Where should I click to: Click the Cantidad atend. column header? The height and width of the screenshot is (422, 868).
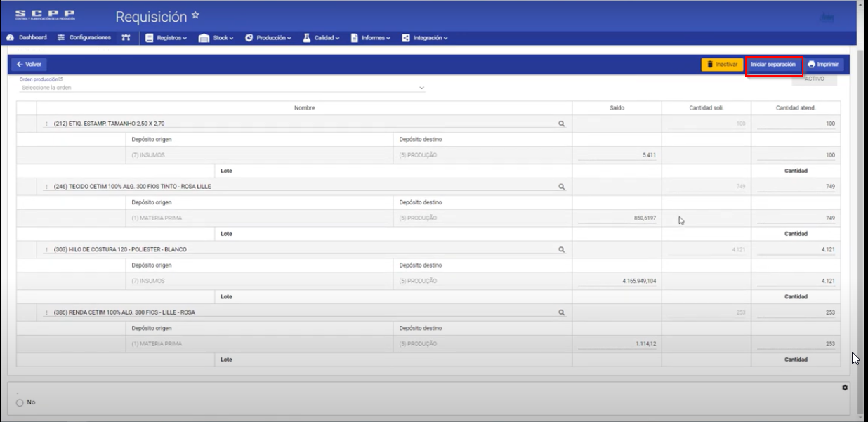[x=796, y=108]
